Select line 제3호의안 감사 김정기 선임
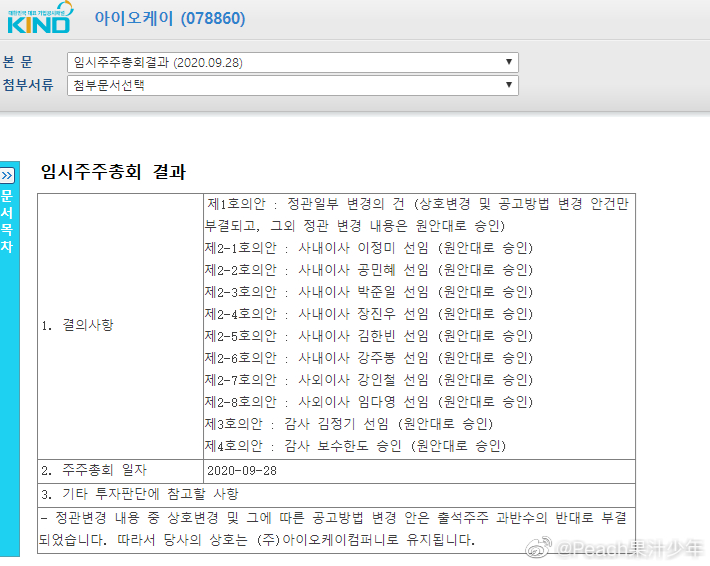710x566 pixels. (x=349, y=424)
